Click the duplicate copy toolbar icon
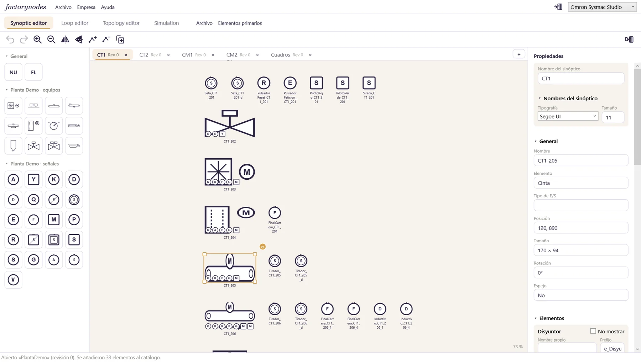Screen dimensions: 641x364 pos(120,39)
